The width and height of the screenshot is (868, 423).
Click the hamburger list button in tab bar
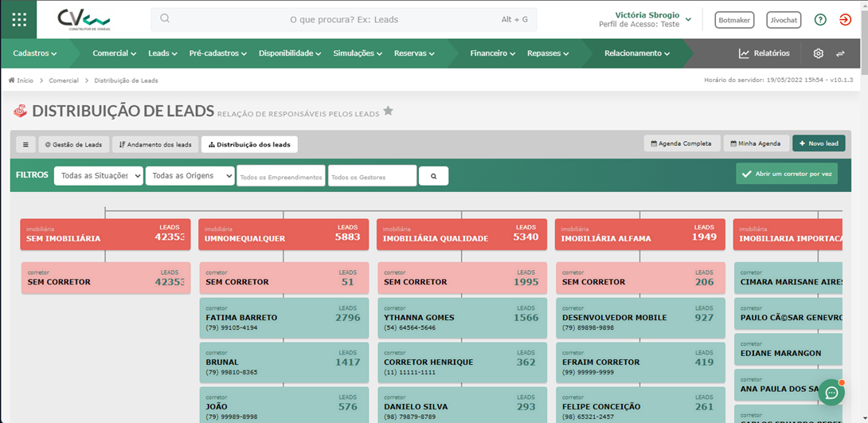(25, 144)
